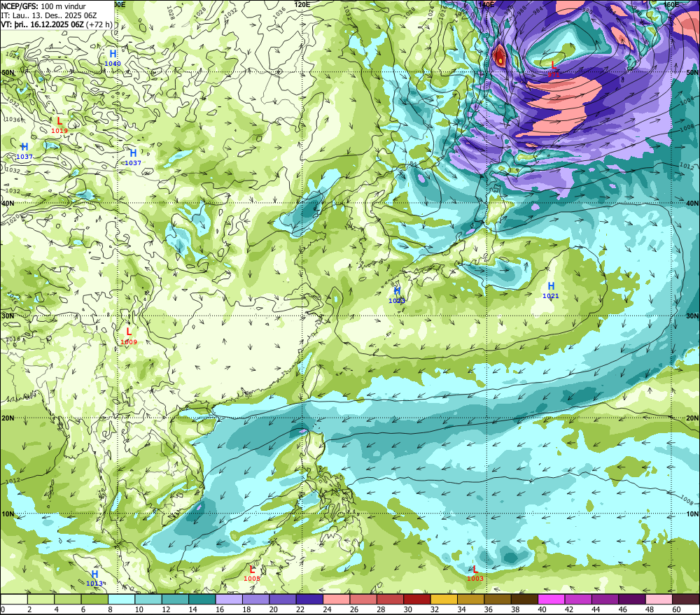Select the 30–32 dark red legend swatch

[417, 599]
